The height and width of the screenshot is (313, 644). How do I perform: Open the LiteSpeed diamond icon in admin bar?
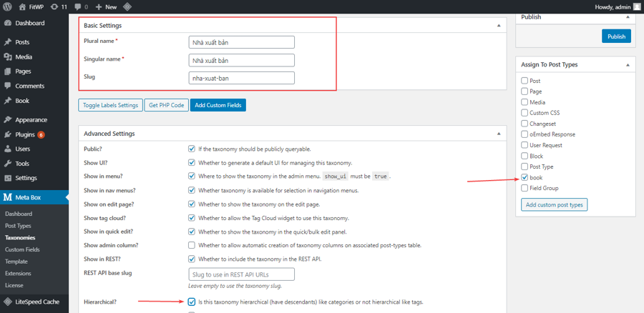click(127, 7)
